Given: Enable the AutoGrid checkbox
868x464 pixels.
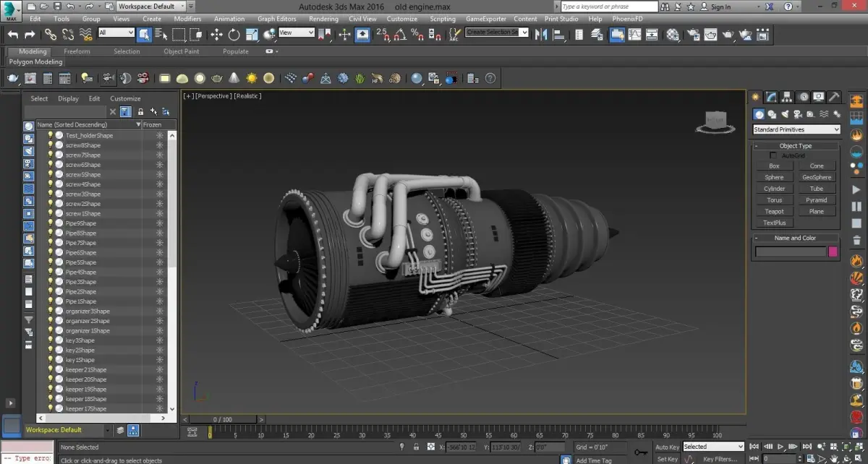Looking at the screenshot, I should point(773,155).
